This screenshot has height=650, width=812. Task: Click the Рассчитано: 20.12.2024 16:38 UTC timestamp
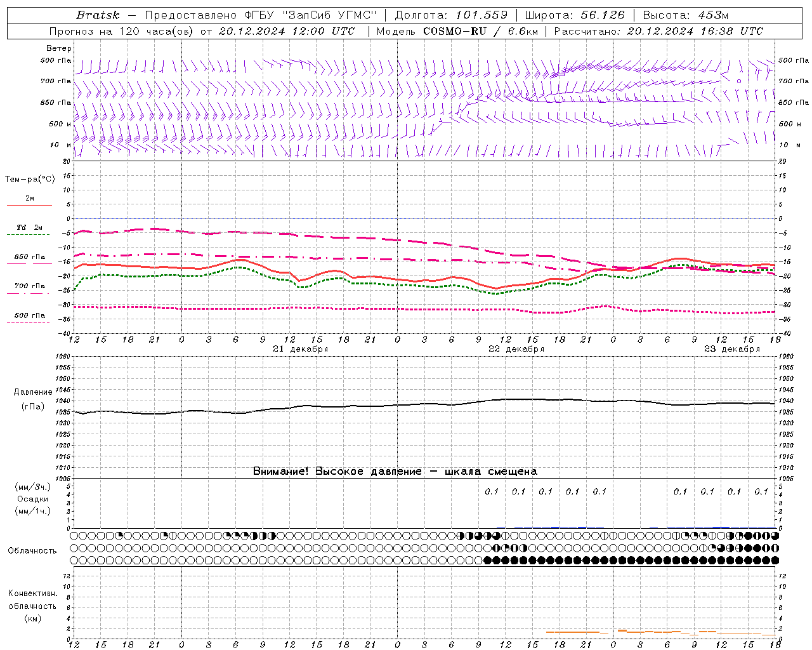click(x=659, y=31)
